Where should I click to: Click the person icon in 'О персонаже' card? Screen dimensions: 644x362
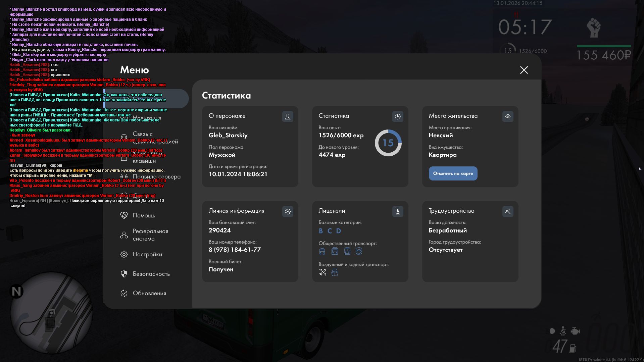pos(288,116)
